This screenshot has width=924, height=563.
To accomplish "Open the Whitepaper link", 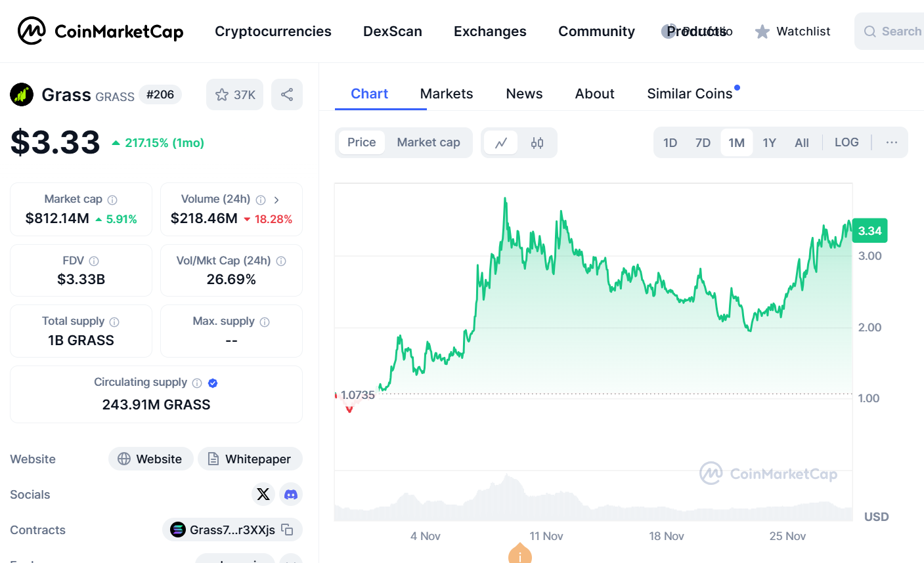I will click(x=250, y=459).
